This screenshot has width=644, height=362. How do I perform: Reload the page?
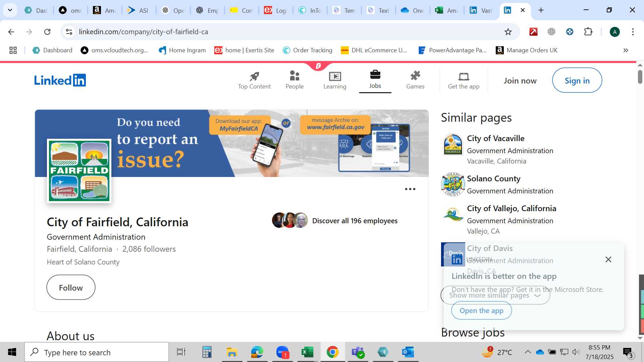pos(47,32)
